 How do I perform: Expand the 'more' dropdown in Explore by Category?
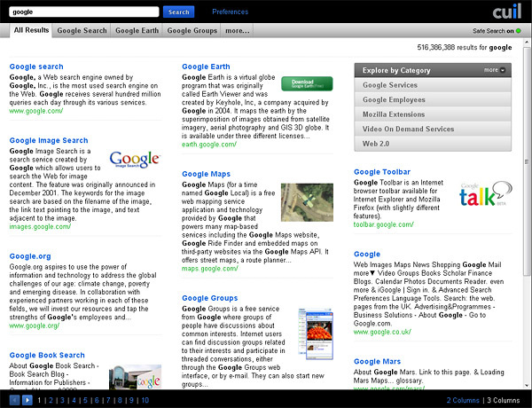click(495, 70)
